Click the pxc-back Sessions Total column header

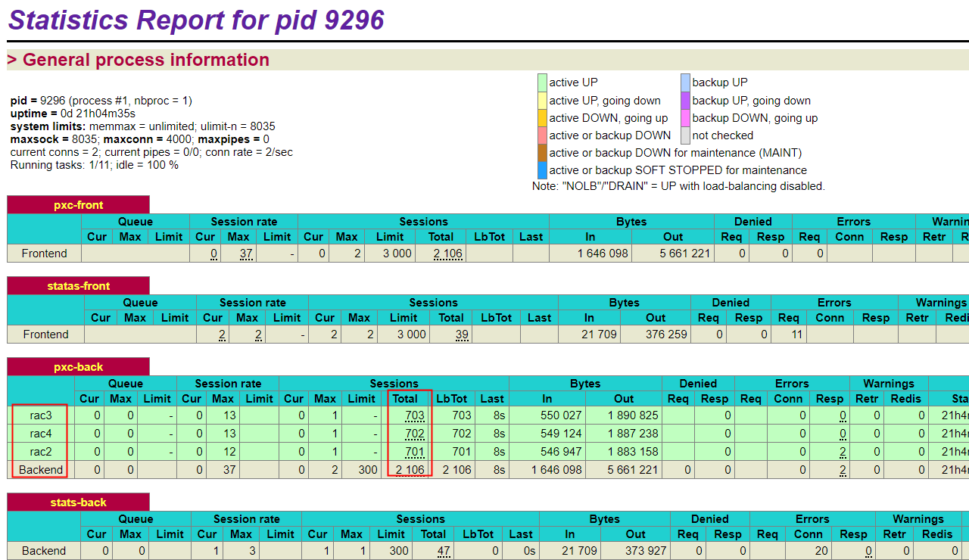tap(405, 398)
